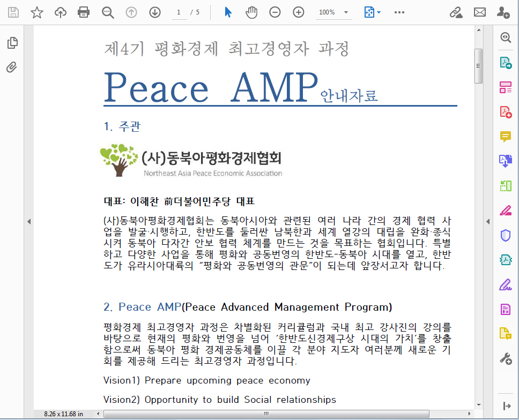
Task: Select the Hand pan tool
Action: (x=251, y=12)
